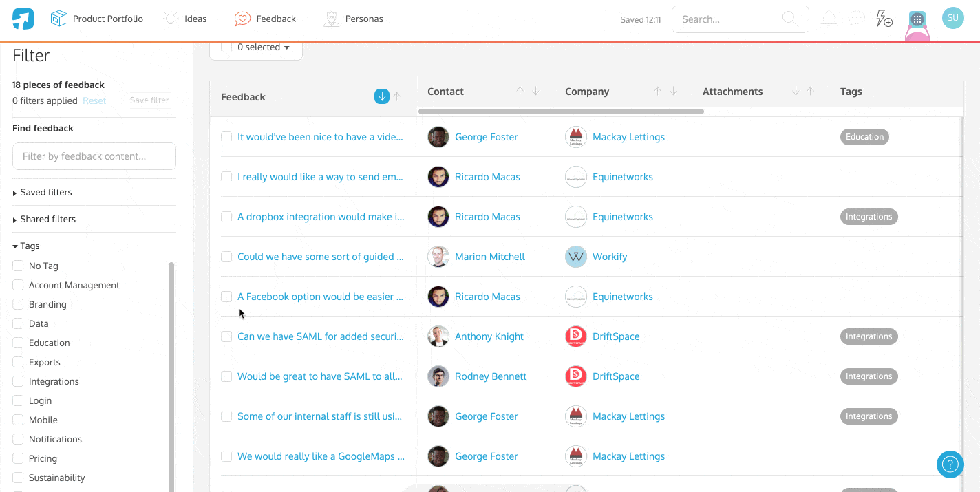Click the Save filter button
Image resolution: width=980 pixels, height=492 pixels.
149,100
